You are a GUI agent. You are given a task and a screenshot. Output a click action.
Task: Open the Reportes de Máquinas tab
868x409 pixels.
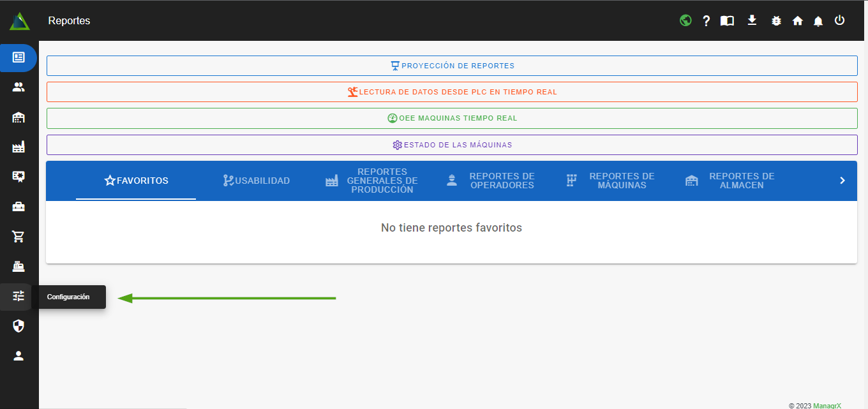point(610,181)
